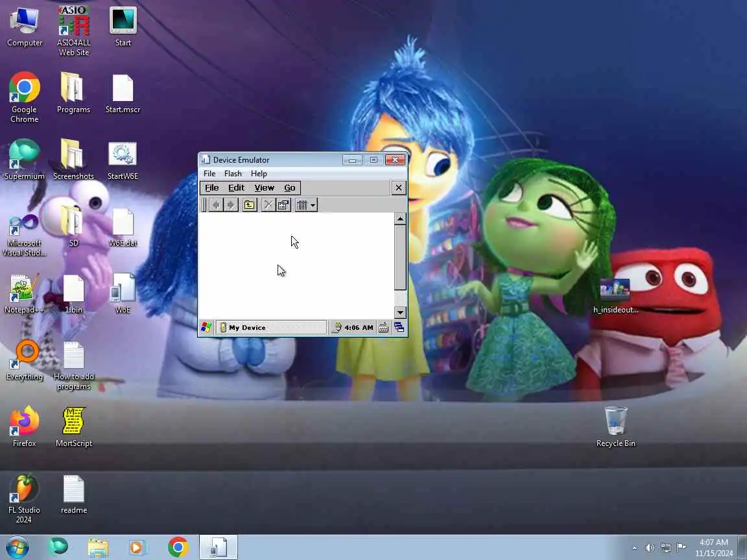Click the network tray icon
The height and width of the screenshot is (560, 747).
click(665, 548)
